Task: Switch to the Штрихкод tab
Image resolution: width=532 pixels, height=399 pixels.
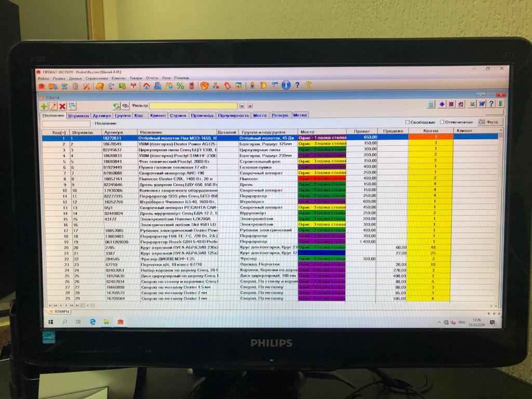Action: (x=79, y=115)
